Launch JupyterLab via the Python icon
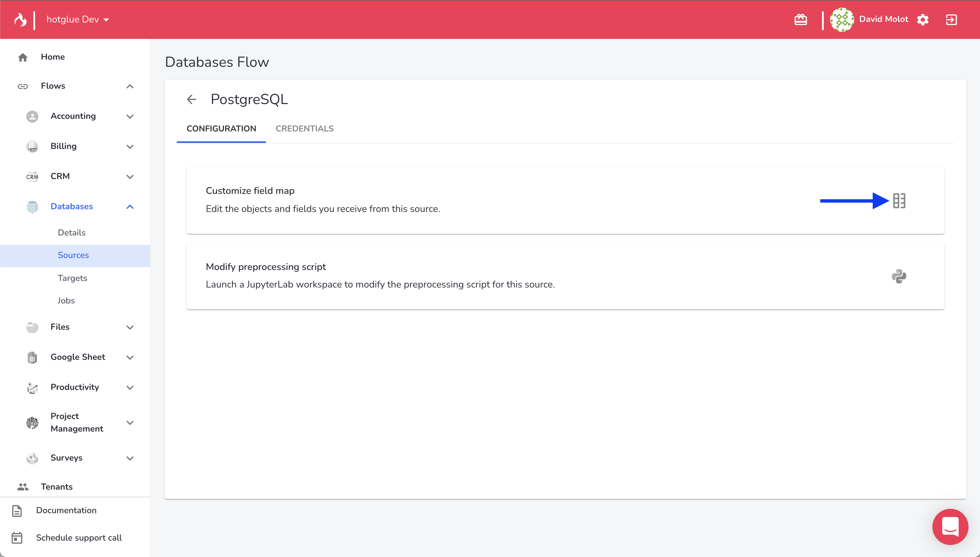 click(x=899, y=276)
